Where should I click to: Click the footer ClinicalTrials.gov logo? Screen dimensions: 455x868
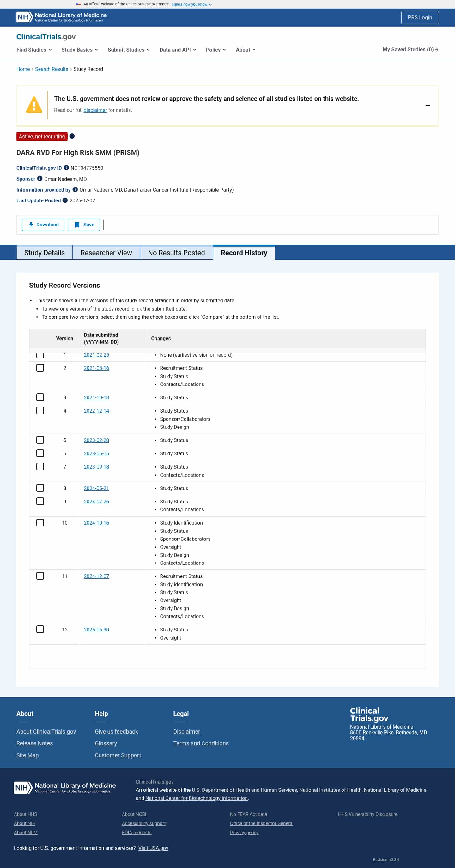coord(369,714)
